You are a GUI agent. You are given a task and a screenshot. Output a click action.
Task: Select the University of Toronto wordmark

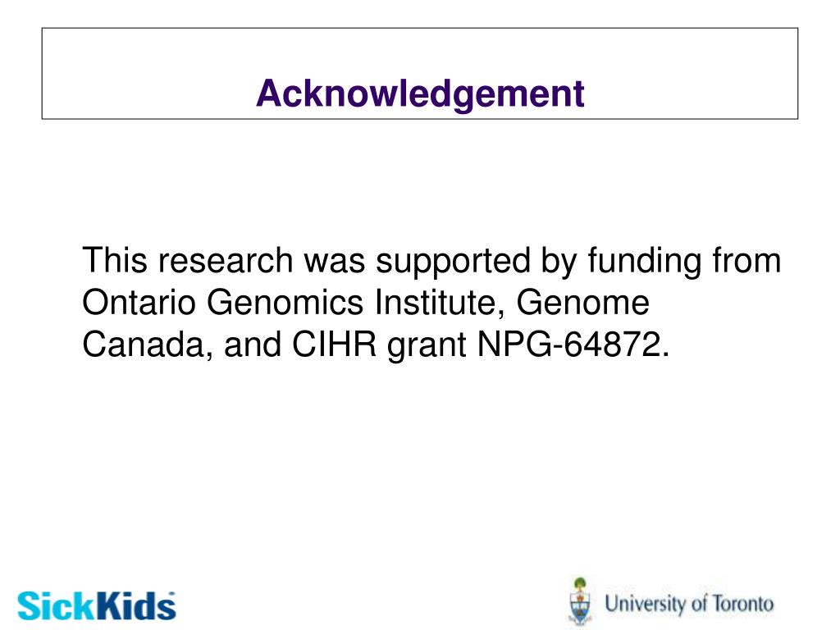tap(689, 605)
